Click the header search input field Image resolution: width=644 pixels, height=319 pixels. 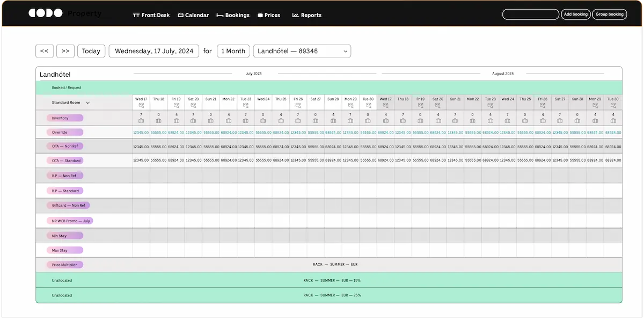click(530, 15)
